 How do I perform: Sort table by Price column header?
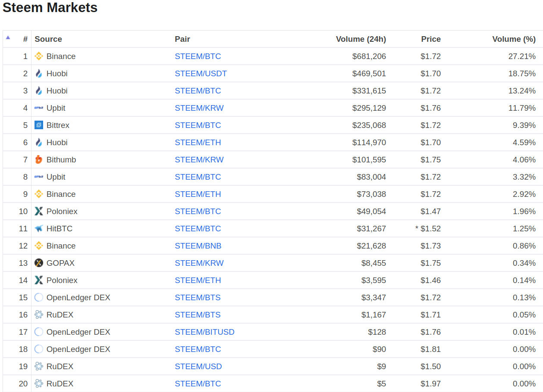click(x=431, y=39)
